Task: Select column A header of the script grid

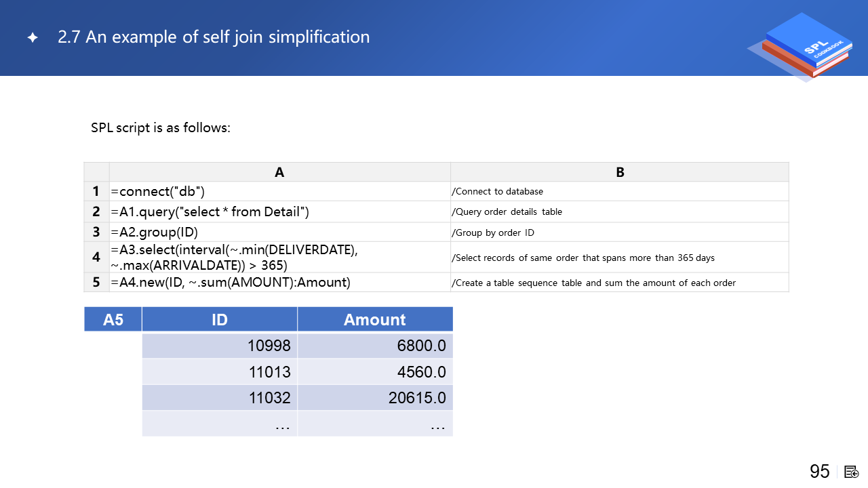Action: coord(279,172)
